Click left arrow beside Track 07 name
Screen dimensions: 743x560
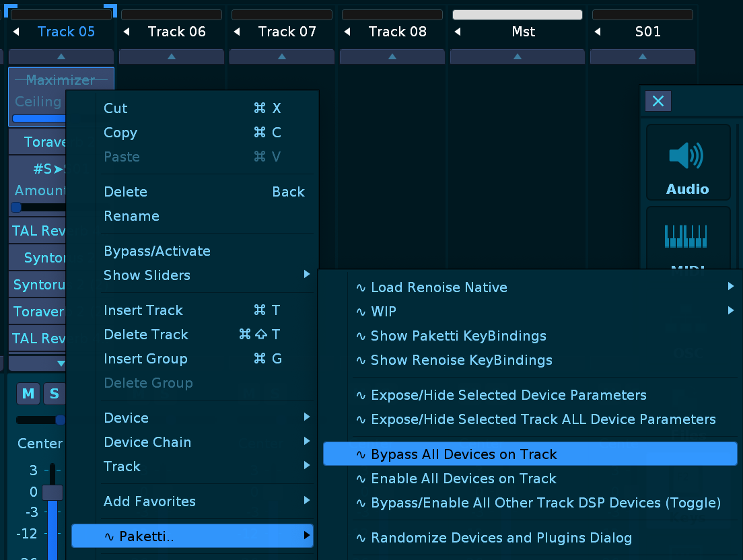click(x=237, y=32)
